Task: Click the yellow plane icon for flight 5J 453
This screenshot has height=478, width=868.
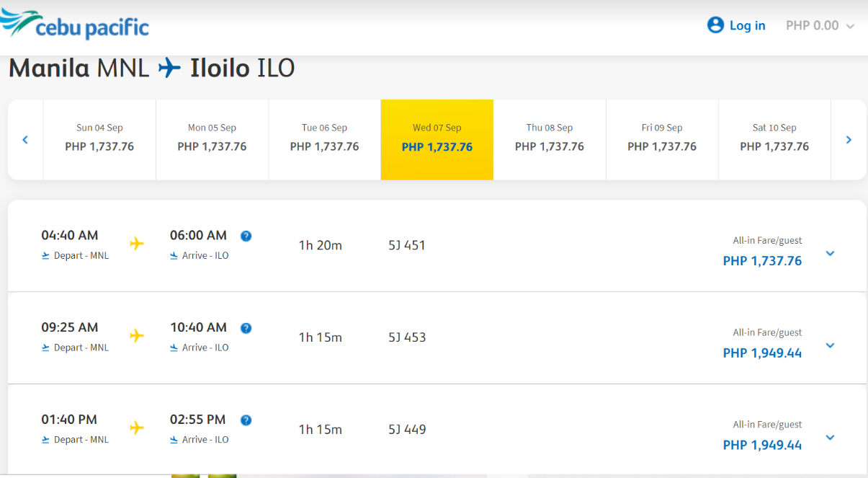Action: tap(137, 336)
